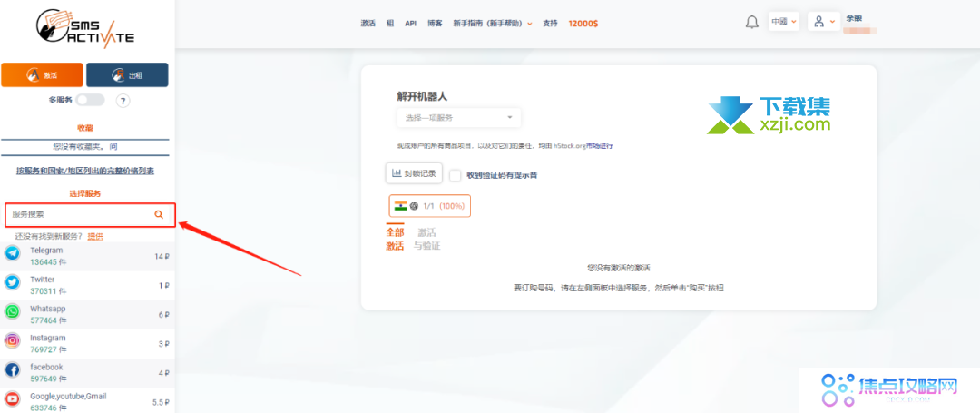This screenshot has width=980, height=413.
Task: Select the Instagram service row
Action: point(87,344)
